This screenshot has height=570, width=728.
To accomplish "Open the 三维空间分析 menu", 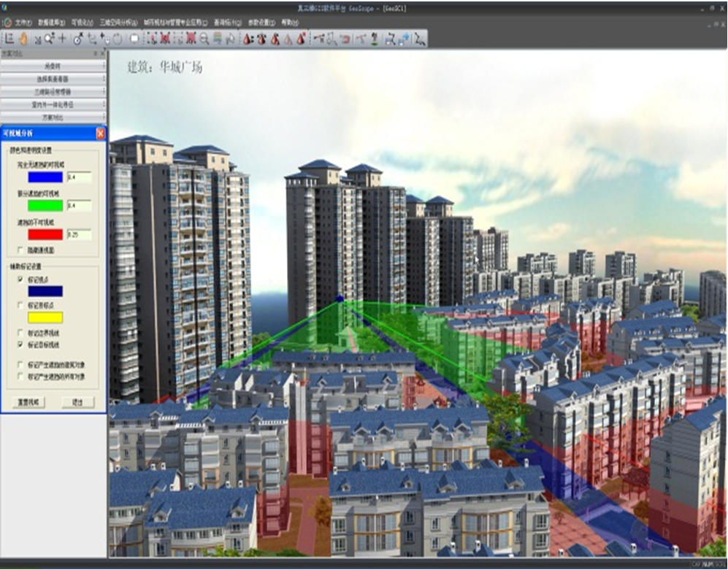I will click(x=118, y=23).
